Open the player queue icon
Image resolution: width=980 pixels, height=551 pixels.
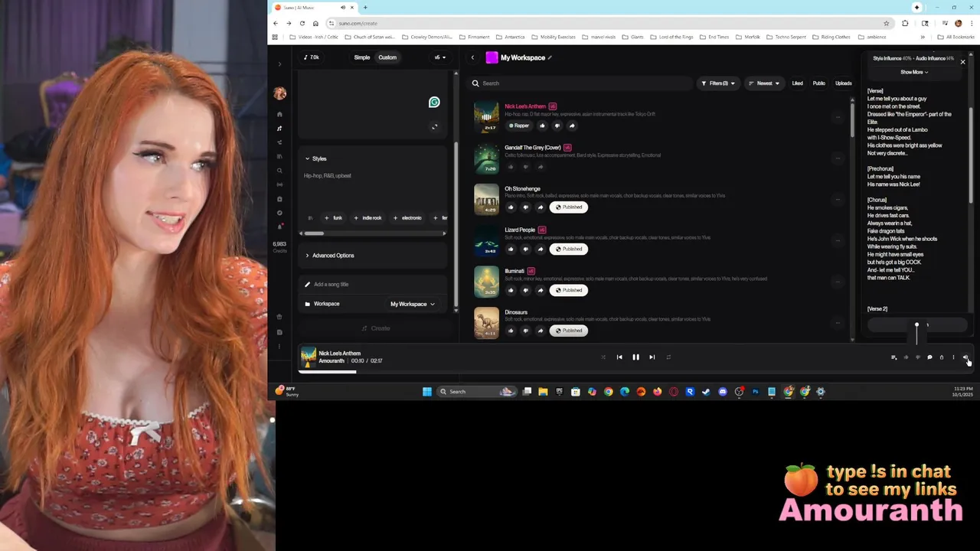pyautogui.click(x=893, y=357)
